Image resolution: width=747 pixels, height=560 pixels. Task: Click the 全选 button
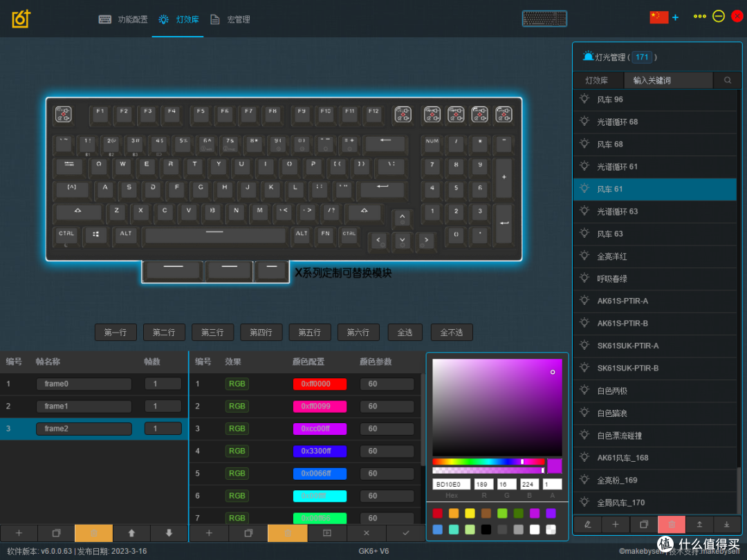[x=405, y=333]
